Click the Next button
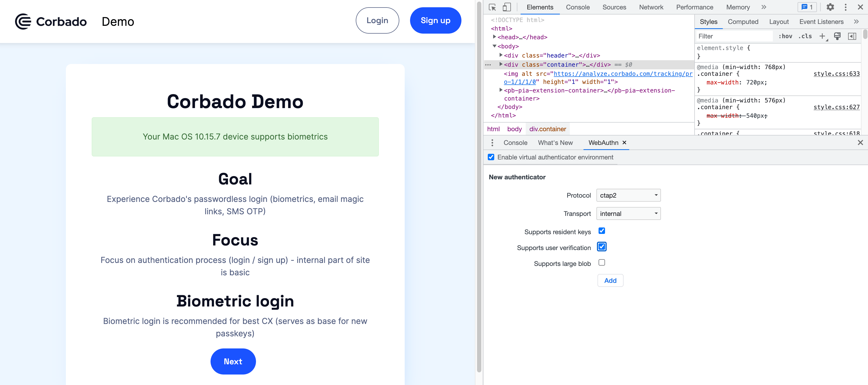 pos(233,361)
